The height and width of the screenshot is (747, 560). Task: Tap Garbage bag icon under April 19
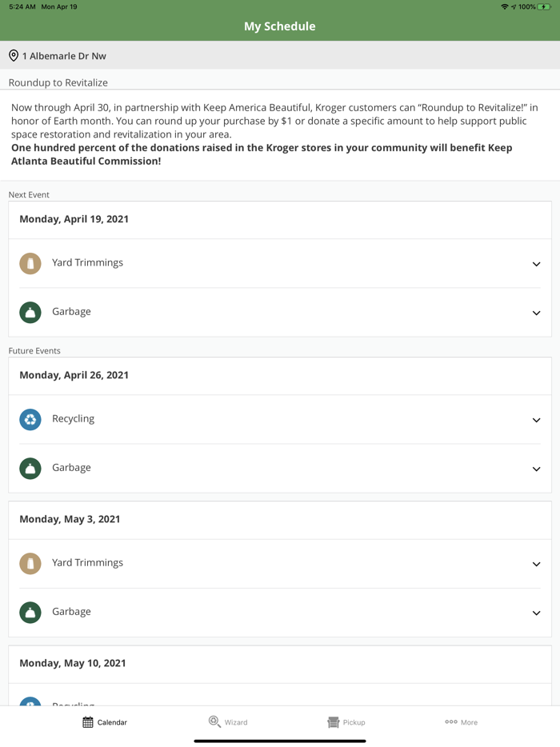30,312
